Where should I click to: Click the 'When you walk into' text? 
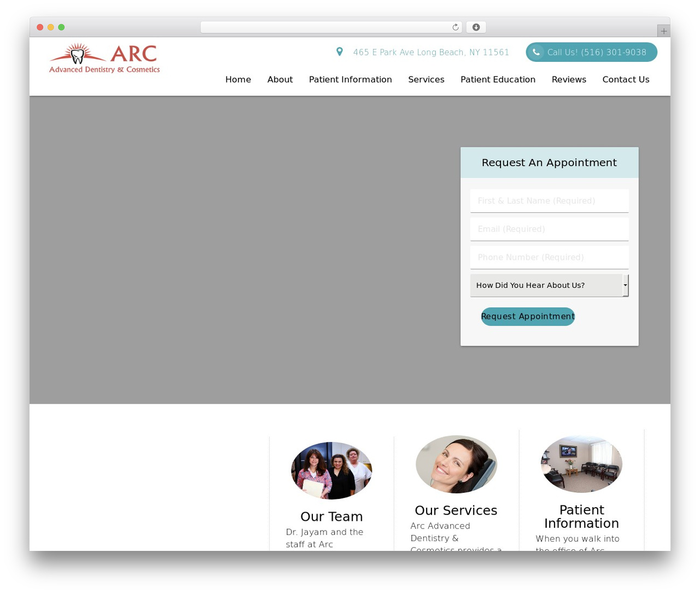coord(577,539)
